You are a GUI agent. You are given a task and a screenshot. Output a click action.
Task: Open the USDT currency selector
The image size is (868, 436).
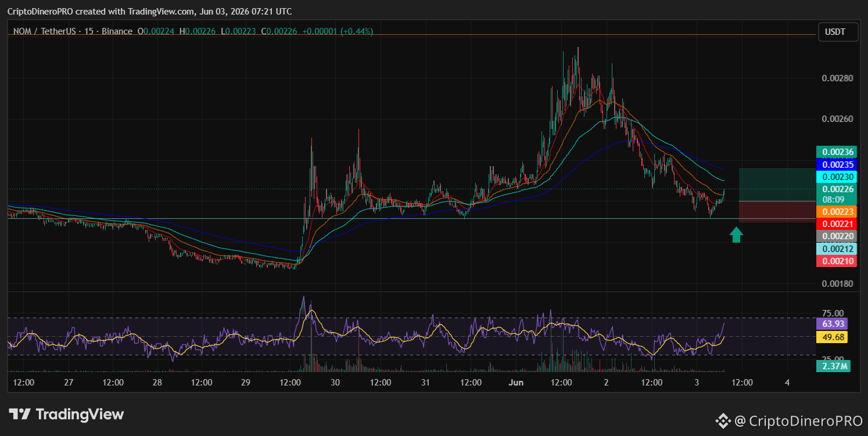coord(838,32)
